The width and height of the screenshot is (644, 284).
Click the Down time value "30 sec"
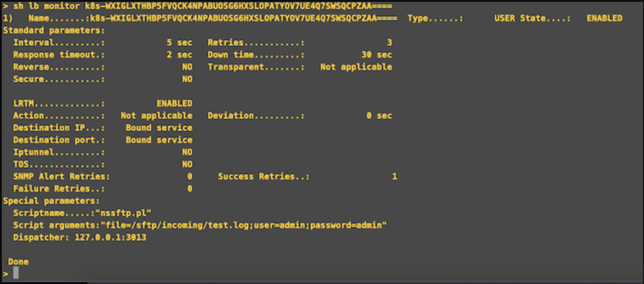(377, 55)
